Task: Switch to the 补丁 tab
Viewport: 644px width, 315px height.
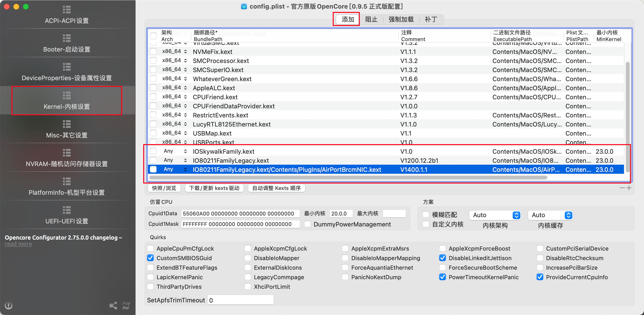Action: pyautogui.click(x=431, y=19)
